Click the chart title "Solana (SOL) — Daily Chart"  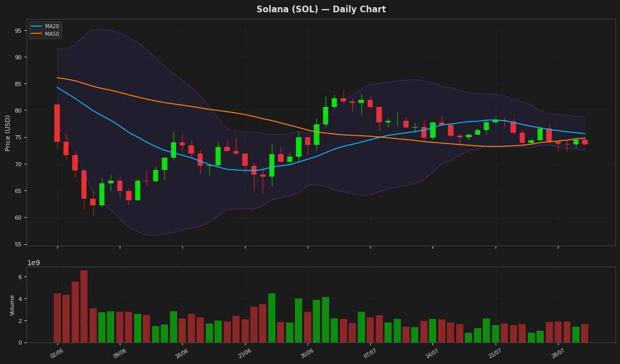pyautogui.click(x=321, y=10)
